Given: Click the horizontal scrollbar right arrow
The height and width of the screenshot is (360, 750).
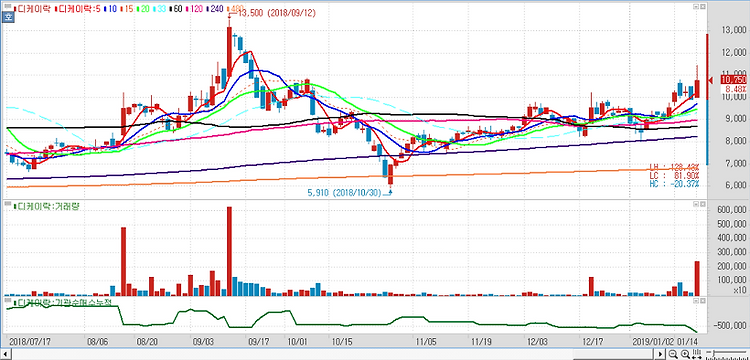Looking at the screenshot, I should tap(661, 354).
